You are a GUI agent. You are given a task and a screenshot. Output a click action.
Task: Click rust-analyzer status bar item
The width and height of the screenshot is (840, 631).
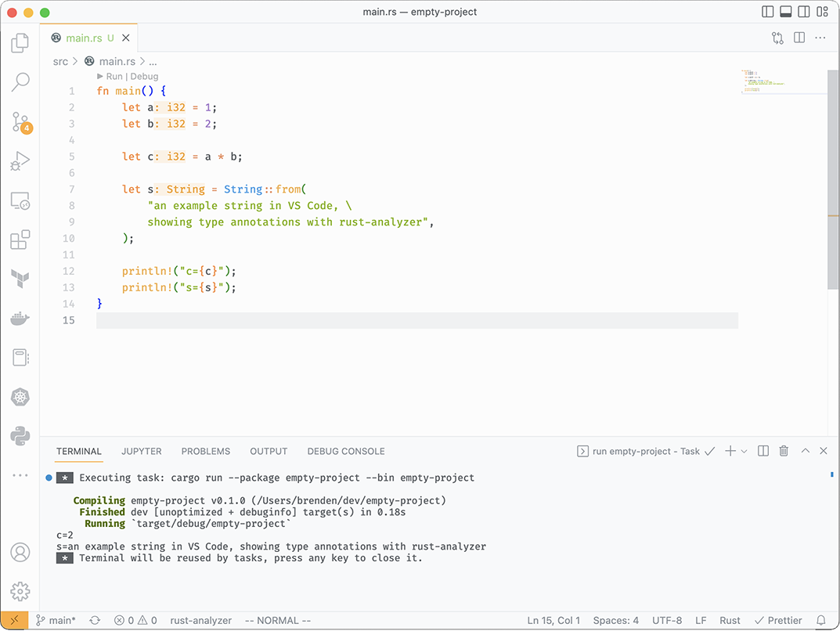201,620
